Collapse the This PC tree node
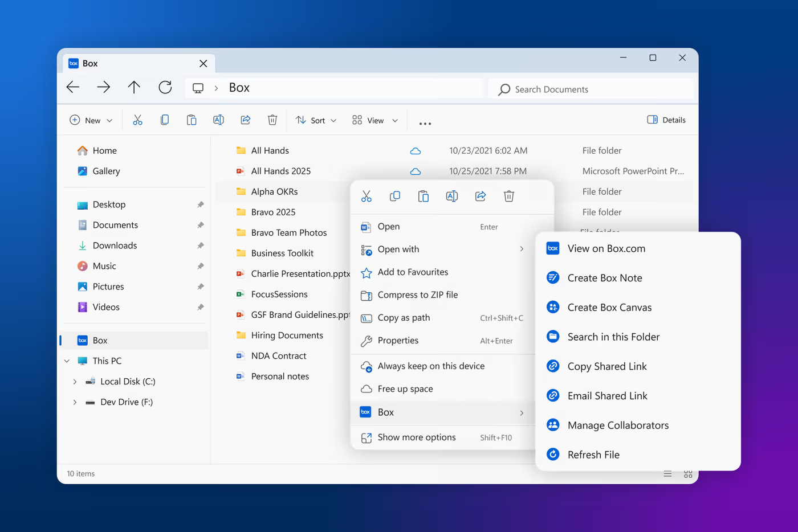The image size is (798, 532). click(67, 361)
